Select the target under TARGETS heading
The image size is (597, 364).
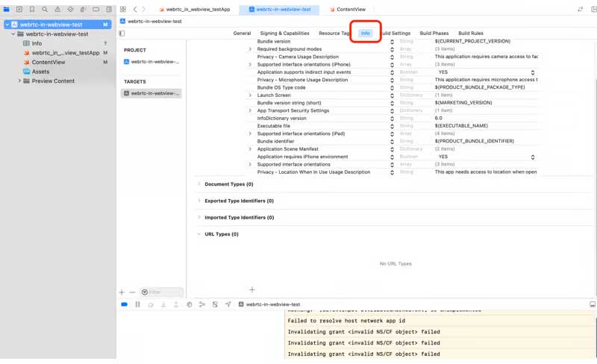(x=151, y=93)
